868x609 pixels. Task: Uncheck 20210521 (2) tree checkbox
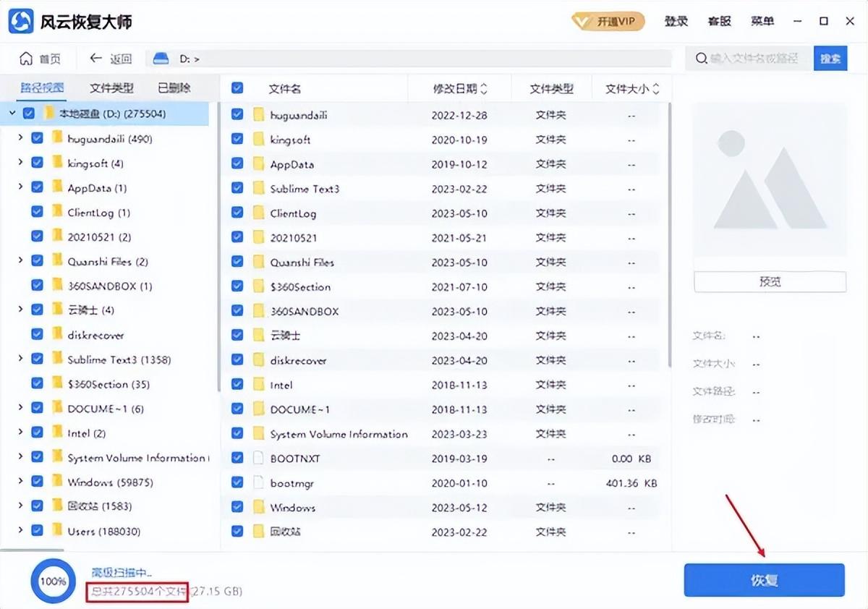(x=38, y=237)
